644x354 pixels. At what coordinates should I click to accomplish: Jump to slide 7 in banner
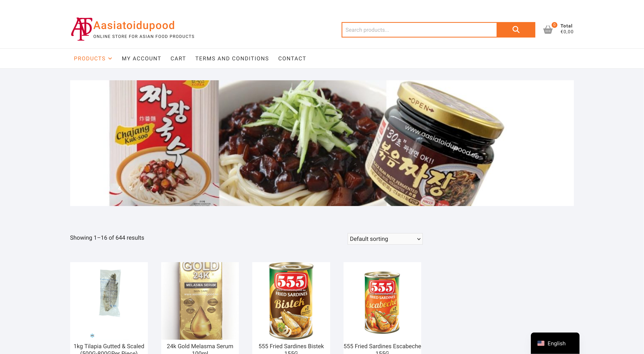point(152,188)
